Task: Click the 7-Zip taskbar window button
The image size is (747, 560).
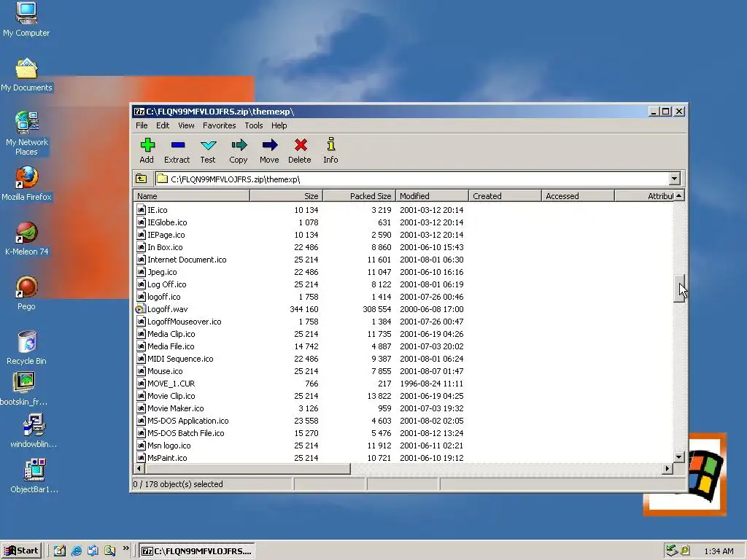Action: click(197, 551)
